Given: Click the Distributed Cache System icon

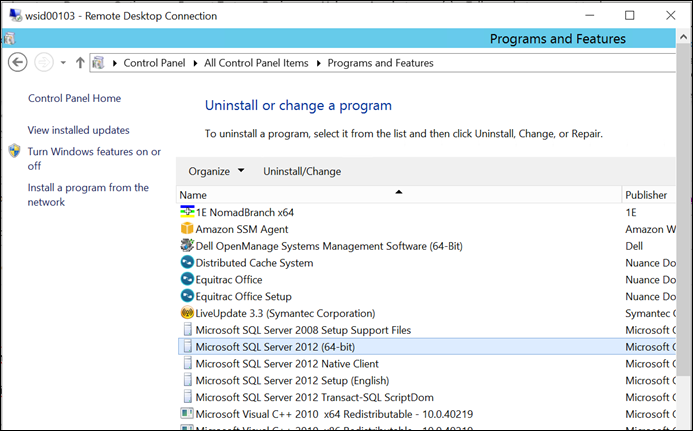Looking at the screenshot, I should tap(187, 262).
